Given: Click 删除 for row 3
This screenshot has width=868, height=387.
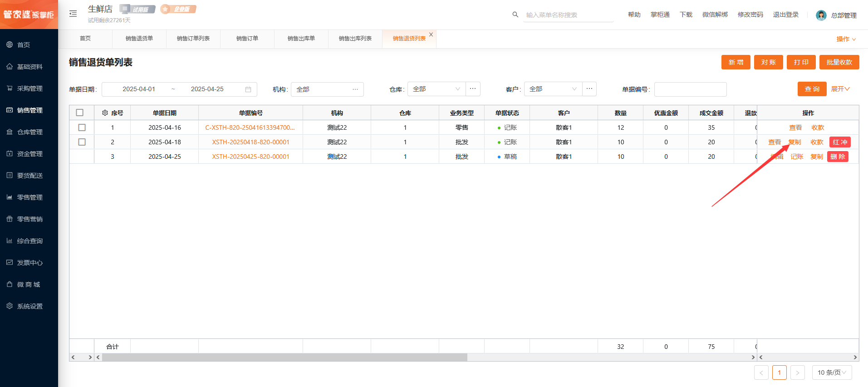Looking at the screenshot, I should pos(838,157).
